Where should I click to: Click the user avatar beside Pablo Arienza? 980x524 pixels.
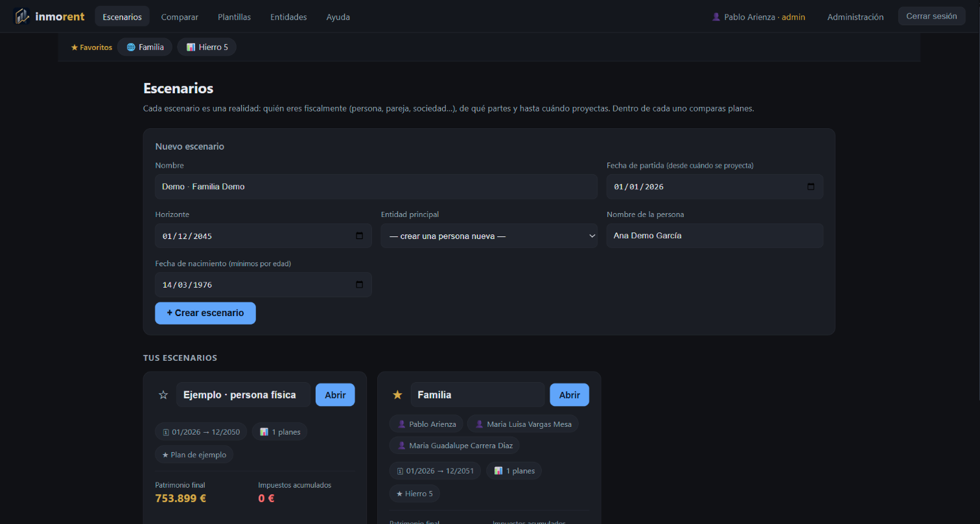tap(716, 17)
